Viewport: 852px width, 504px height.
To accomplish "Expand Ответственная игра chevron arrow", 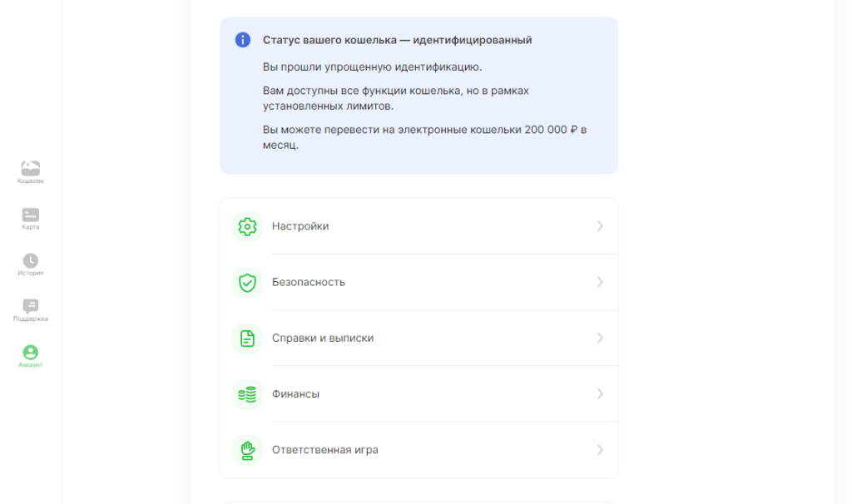I will coord(600,450).
